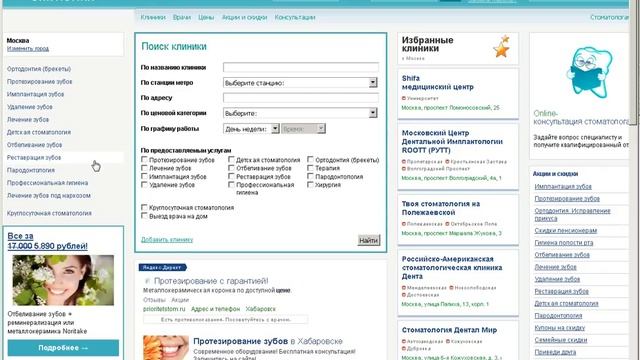Click Добавить клинику link
640x360 pixels.
(167, 240)
